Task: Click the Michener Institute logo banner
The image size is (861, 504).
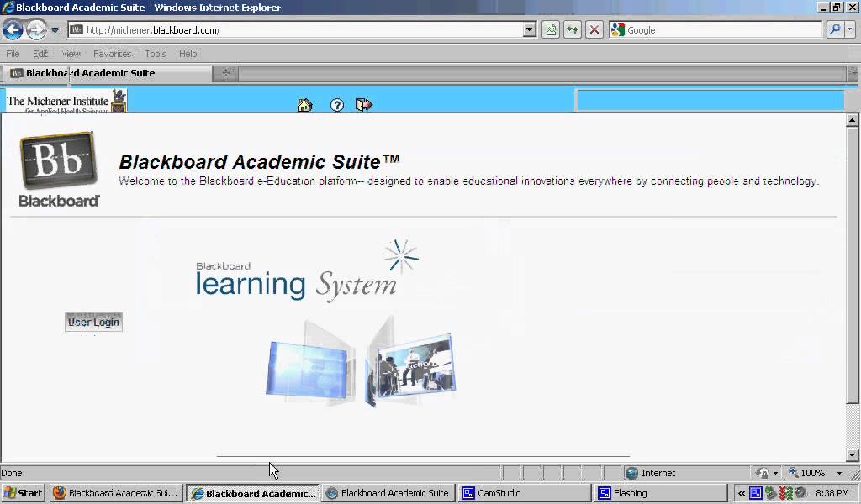Action: pyautogui.click(x=66, y=101)
